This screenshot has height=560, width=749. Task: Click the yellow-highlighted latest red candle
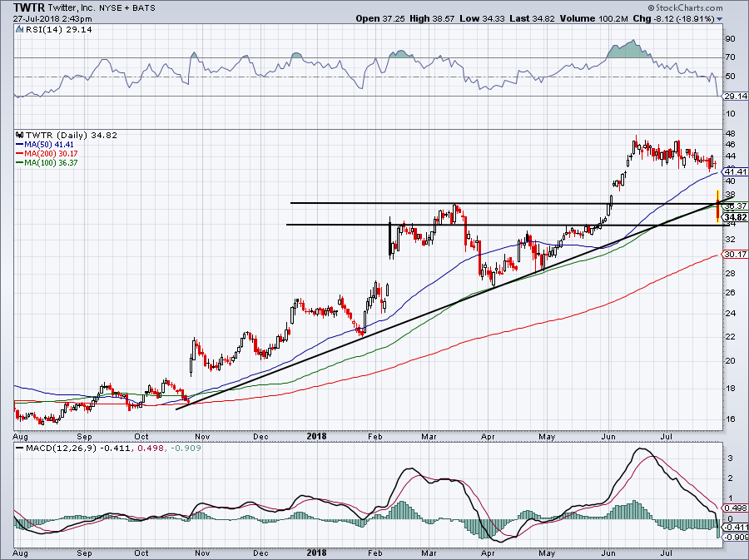click(717, 206)
